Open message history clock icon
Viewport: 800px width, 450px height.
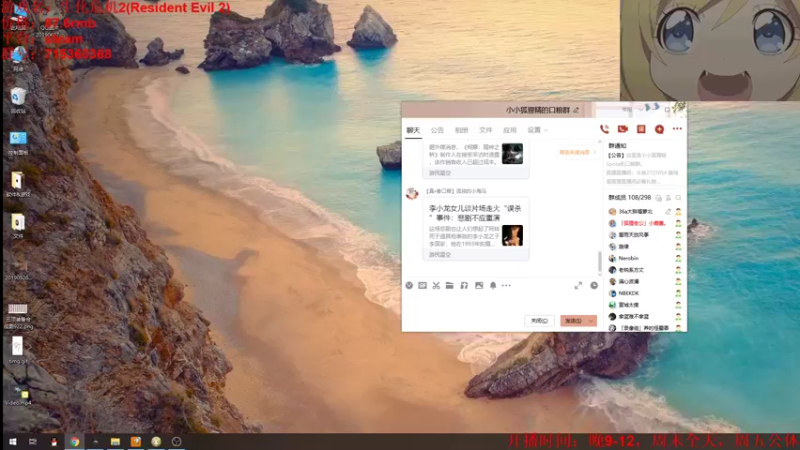tap(594, 285)
